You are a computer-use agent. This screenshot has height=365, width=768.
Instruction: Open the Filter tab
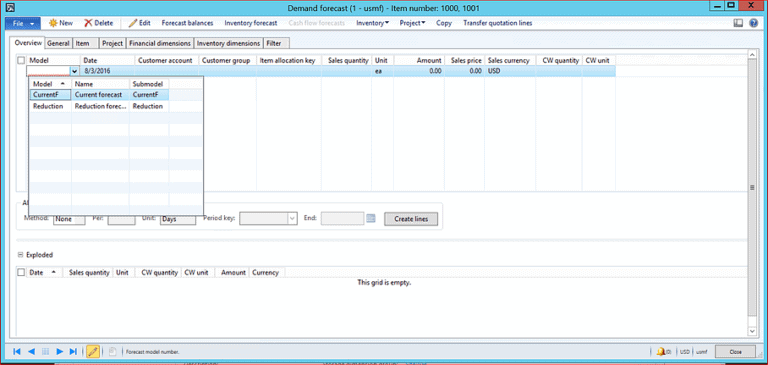pos(276,44)
